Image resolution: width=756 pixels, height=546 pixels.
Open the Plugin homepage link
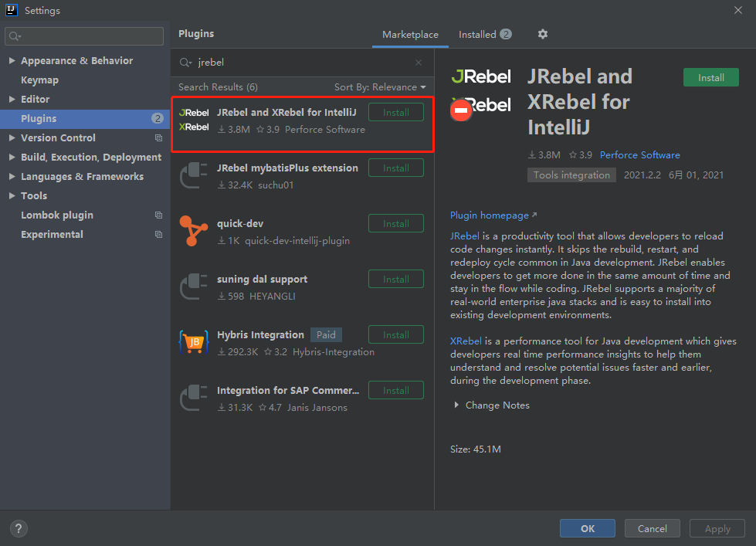pos(493,215)
